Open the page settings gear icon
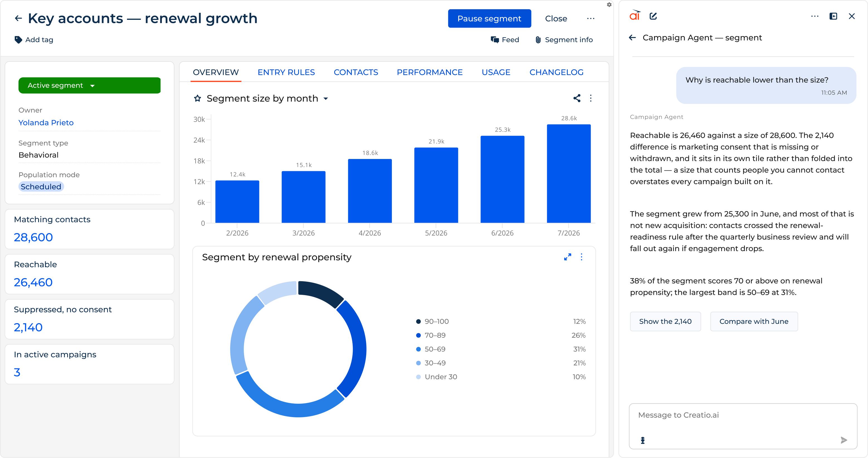 pos(609,5)
